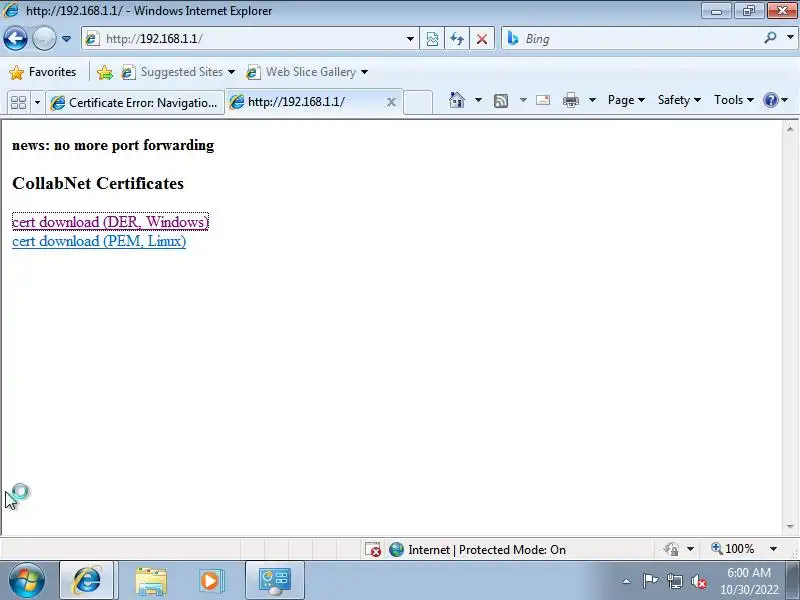The image size is (800, 600).
Task: Click the cert download (PEM, Linux) link
Action: click(x=99, y=241)
